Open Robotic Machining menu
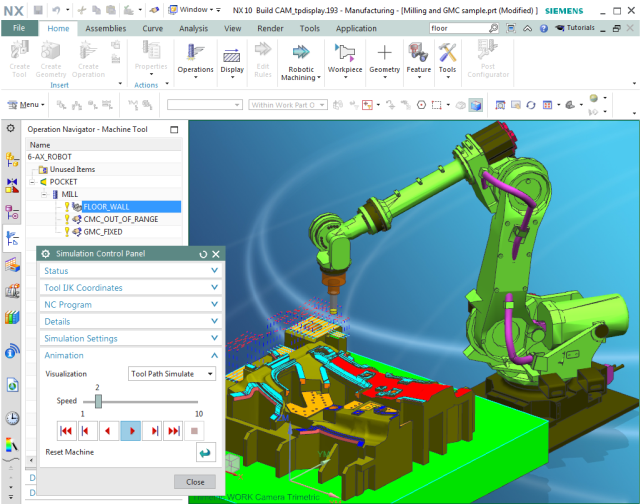Screen dimensions: 641x504 (301, 62)
